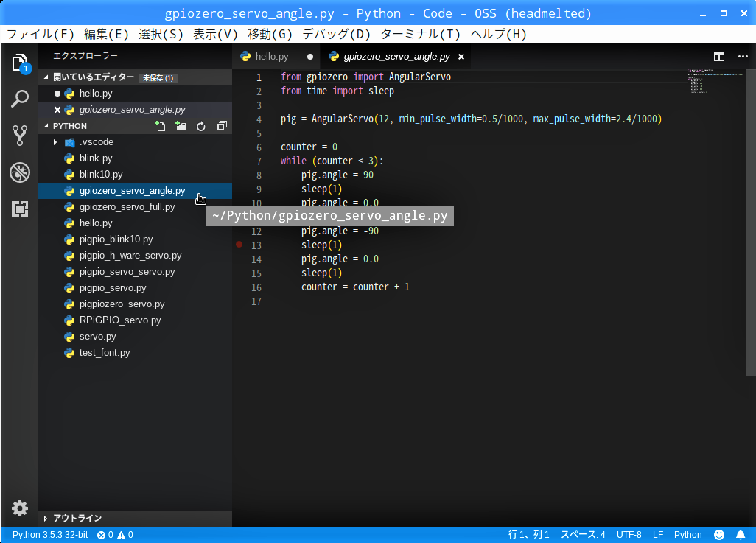
Task: Collapse all folders in explorer
Action: (222, 126)
